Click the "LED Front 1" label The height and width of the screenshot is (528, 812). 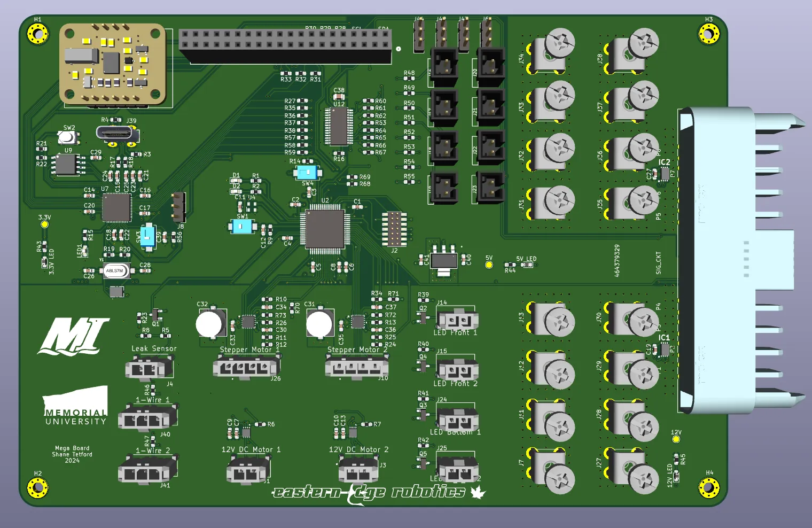(455, 332)
